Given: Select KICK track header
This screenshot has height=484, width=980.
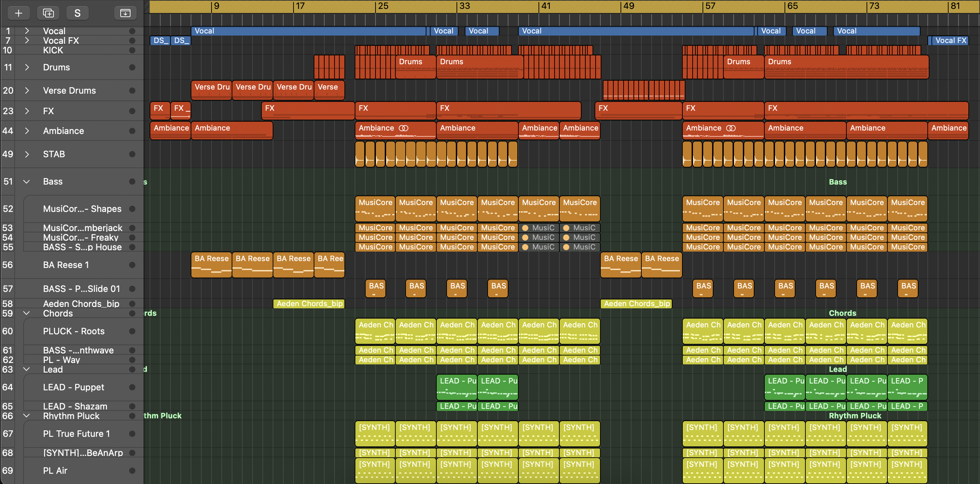Looking at the screenshot, I should (72, 50).
